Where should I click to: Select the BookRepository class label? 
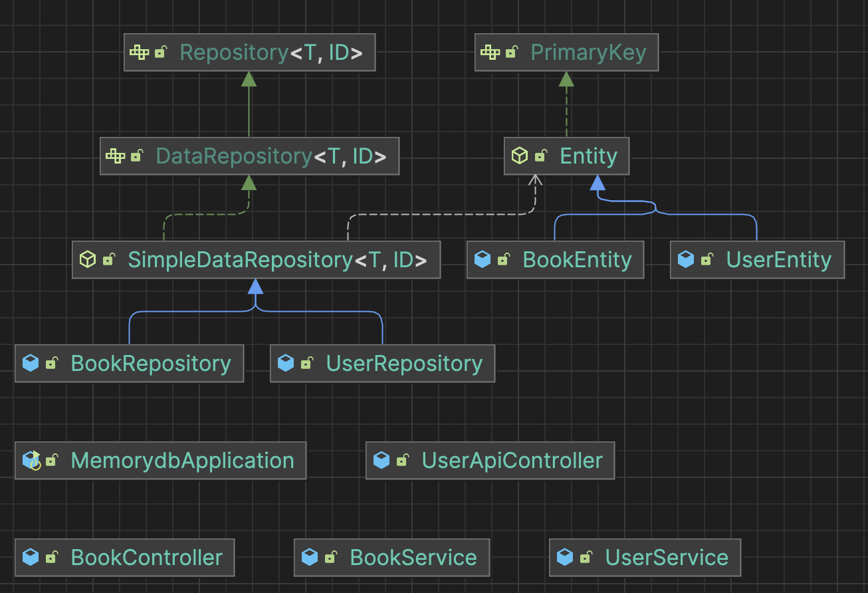click(x=151, y=364)
